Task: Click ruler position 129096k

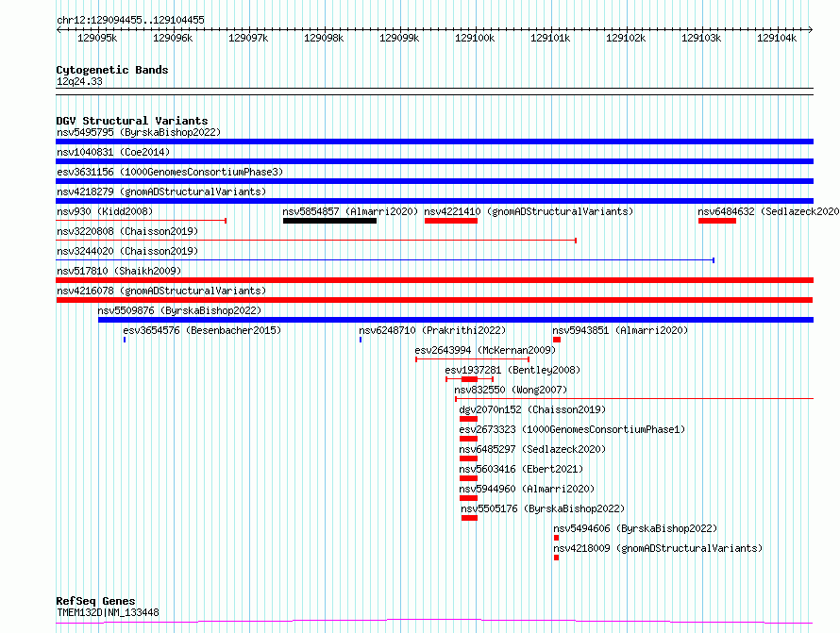Action: (x=173, y=38)
